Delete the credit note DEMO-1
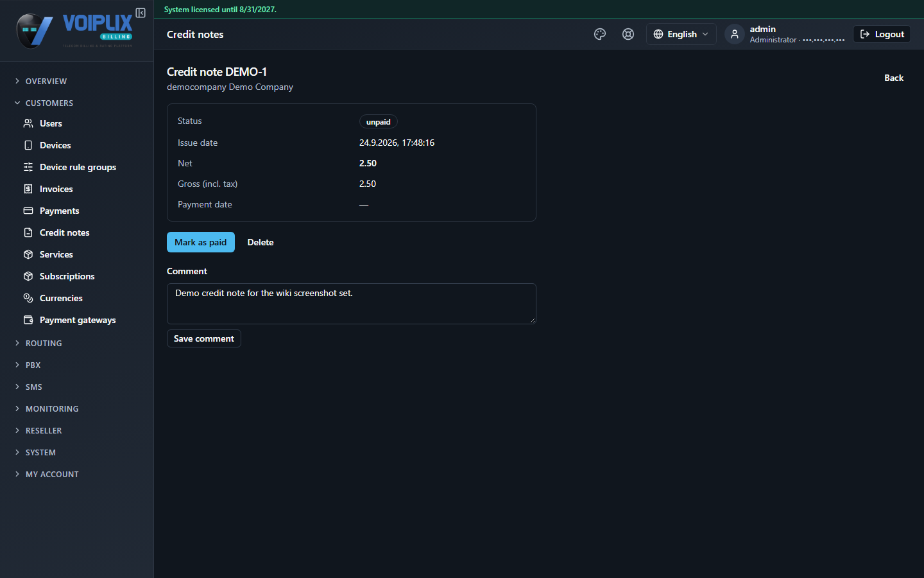The height and width of the screenshot is (578, 924). click(261, 242)
